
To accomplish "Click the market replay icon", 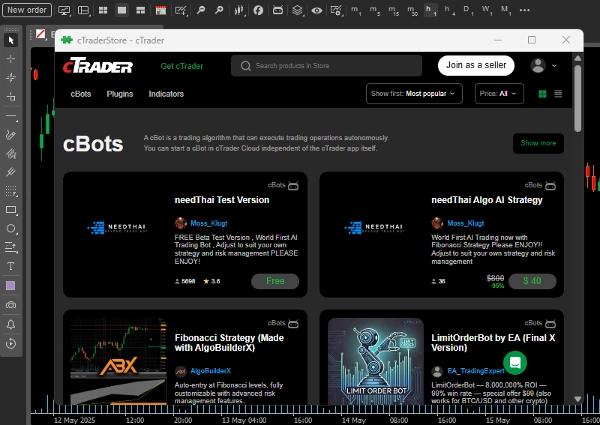I will click(11, 344).
